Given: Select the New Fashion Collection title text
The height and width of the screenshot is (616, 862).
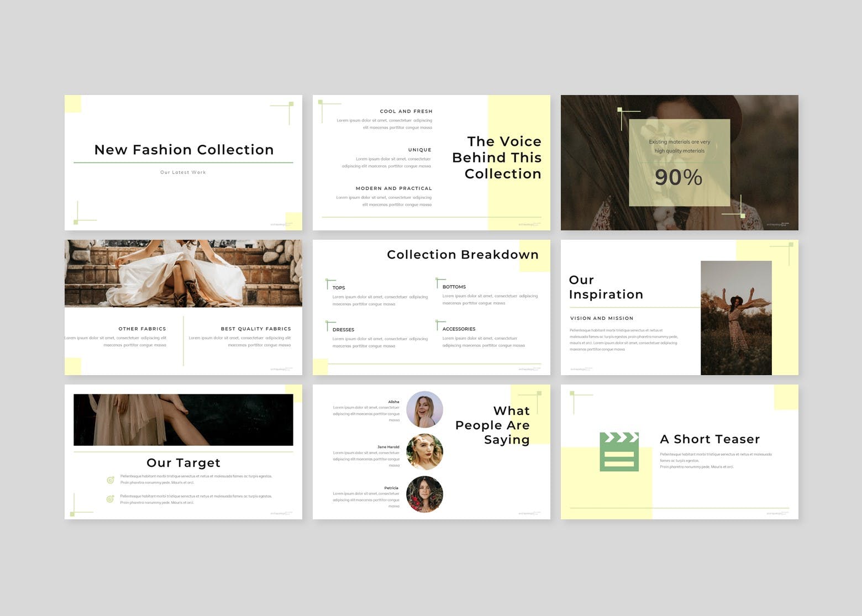Looking at the screenshot, I should pyautogui.click(x=183, y=150).
